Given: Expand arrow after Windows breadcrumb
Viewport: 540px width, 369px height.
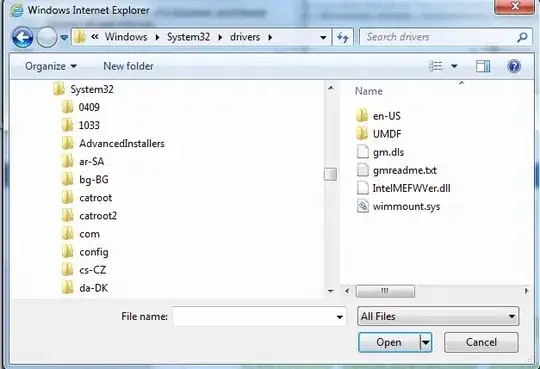Looking at the screenshot, I should pyautogui.click(x=157, y=37).
